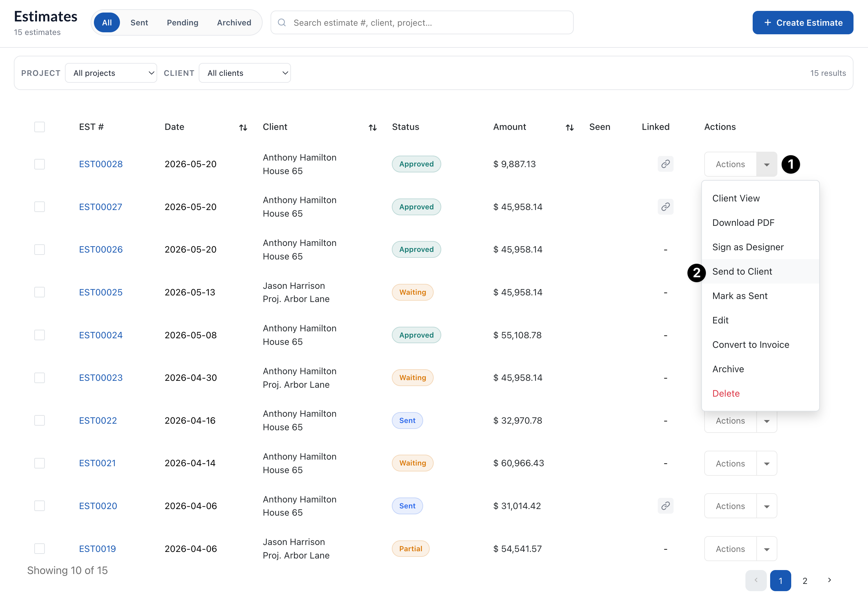This screenshot has height=604, width=868.
Task: Check the EST00025 row checkbox
Action: (39, 292)
